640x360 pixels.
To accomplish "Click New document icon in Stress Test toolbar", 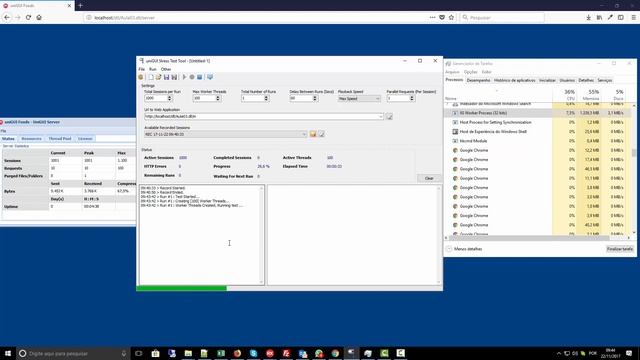I will pos(151,77).
